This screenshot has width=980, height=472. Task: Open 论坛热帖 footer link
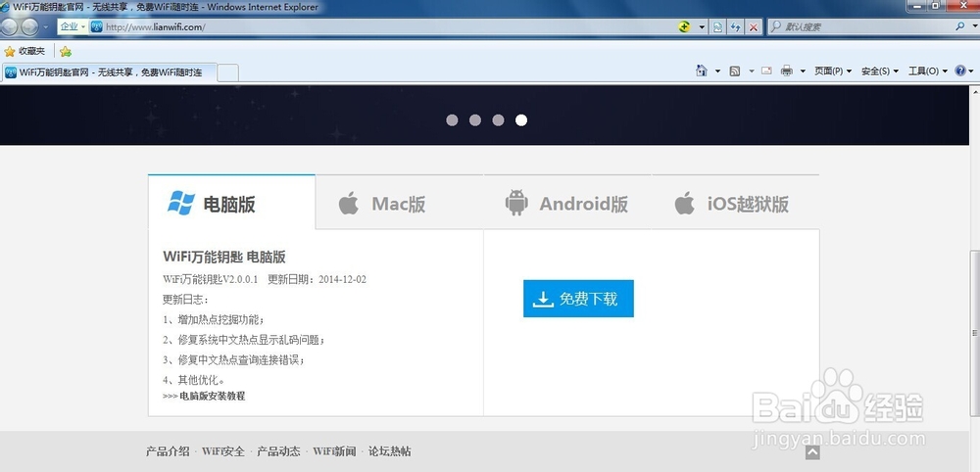(x=390, y=451)
